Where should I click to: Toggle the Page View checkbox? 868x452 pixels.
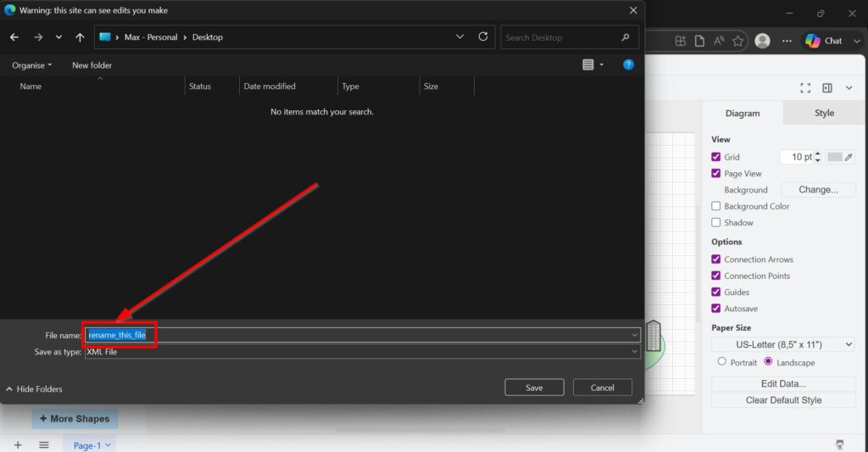coord(715,173)
